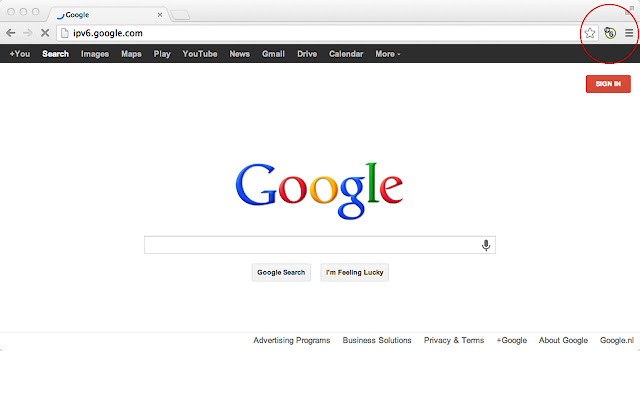Click the red SIGN IN button
The image size is (640, 400).
[608, 84]
